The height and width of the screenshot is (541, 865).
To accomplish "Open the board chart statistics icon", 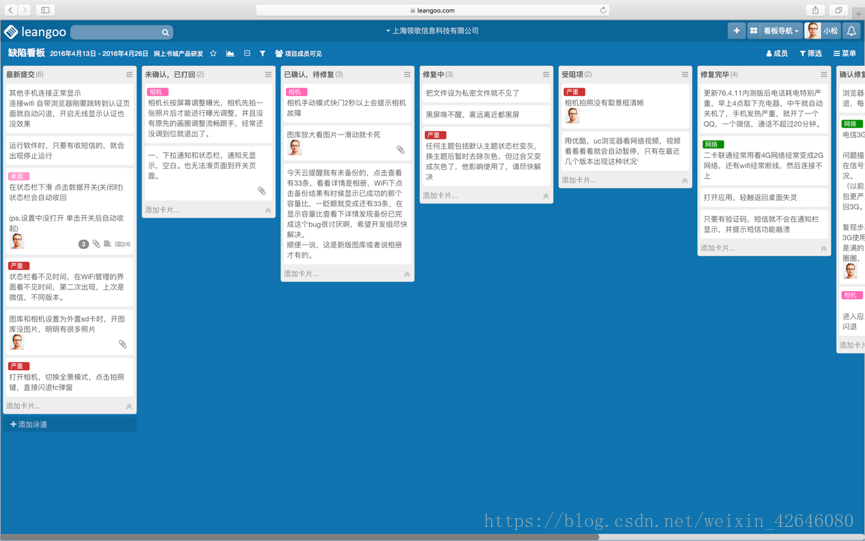I will (230, 53).
